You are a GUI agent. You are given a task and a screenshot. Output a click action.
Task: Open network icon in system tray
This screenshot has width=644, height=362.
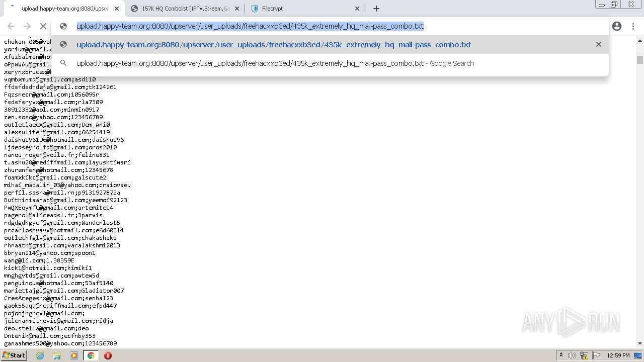(x=584, y=355)
